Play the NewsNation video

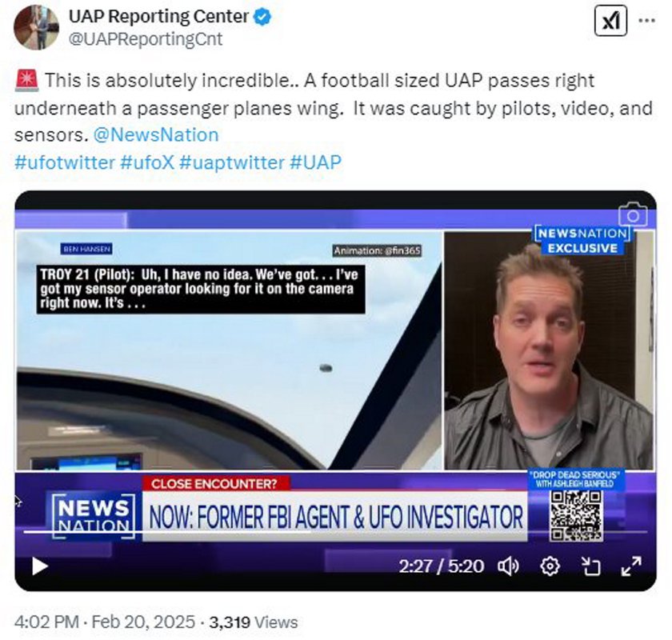(x=39, y=566)
